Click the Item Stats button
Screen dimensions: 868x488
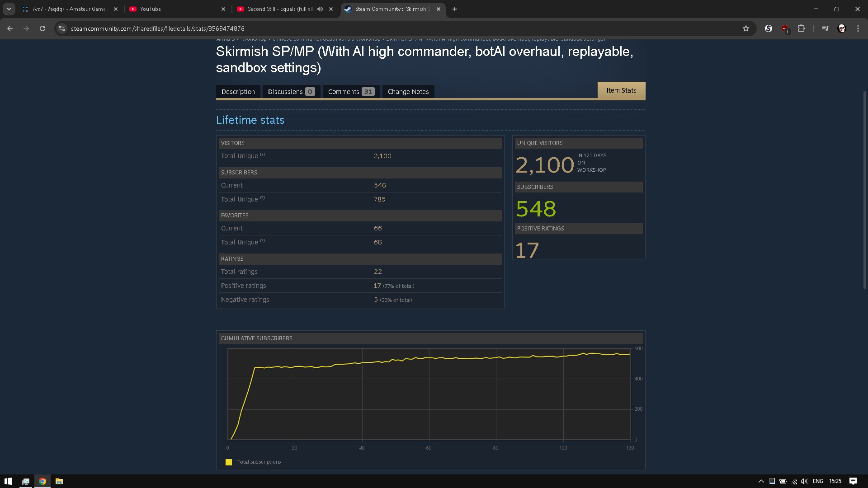coord(621,90)
